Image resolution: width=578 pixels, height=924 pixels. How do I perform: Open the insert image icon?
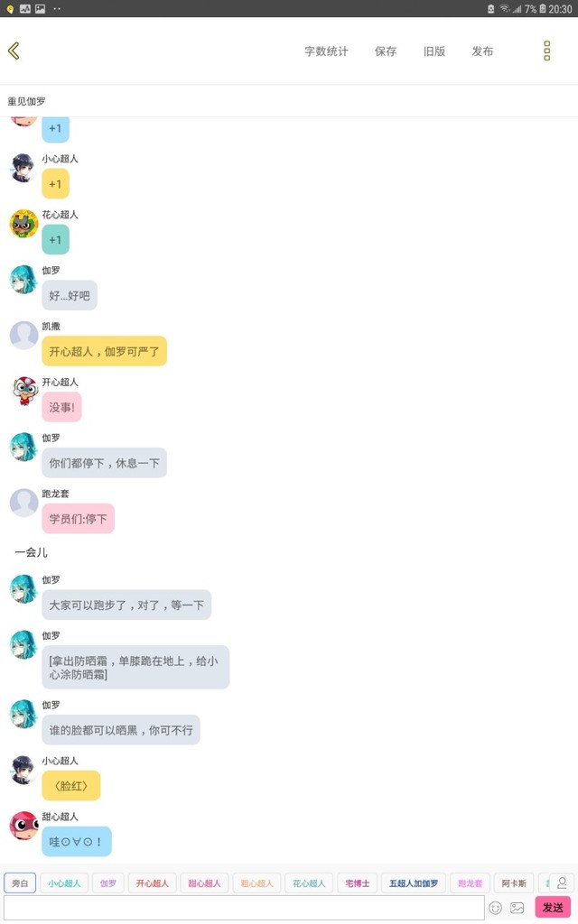pyautogui.click(x=517, y=908)
